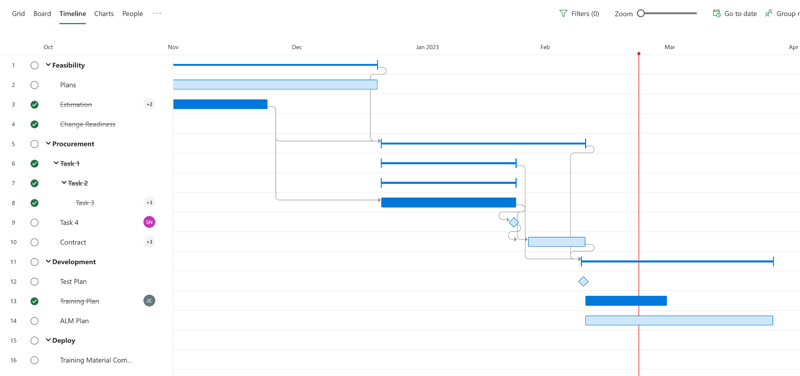The image size is (800, 376).
Task: Click the Go to date calendar icon
Action: point(716,14)
